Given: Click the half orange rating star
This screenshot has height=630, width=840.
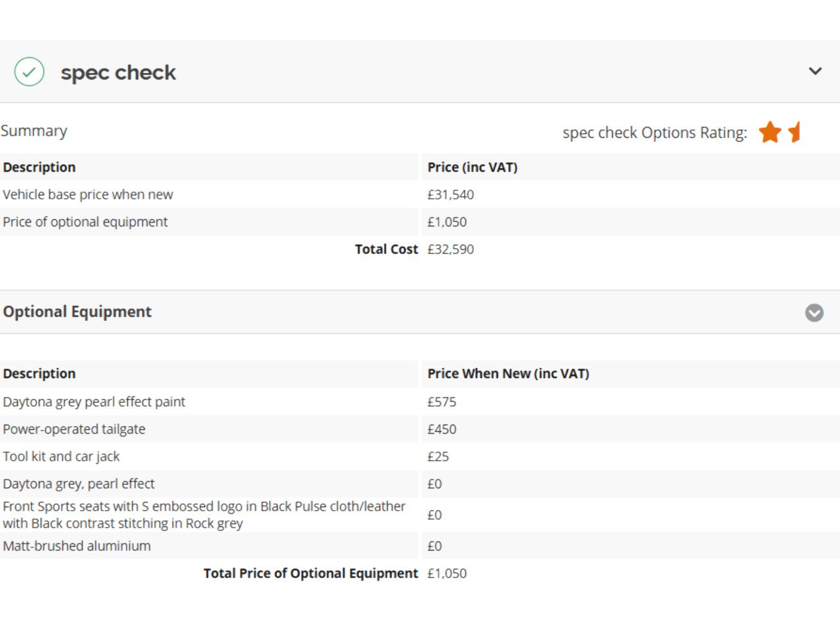Looking at the screenshot, I should pyautogui.click(x=795, y=132).
